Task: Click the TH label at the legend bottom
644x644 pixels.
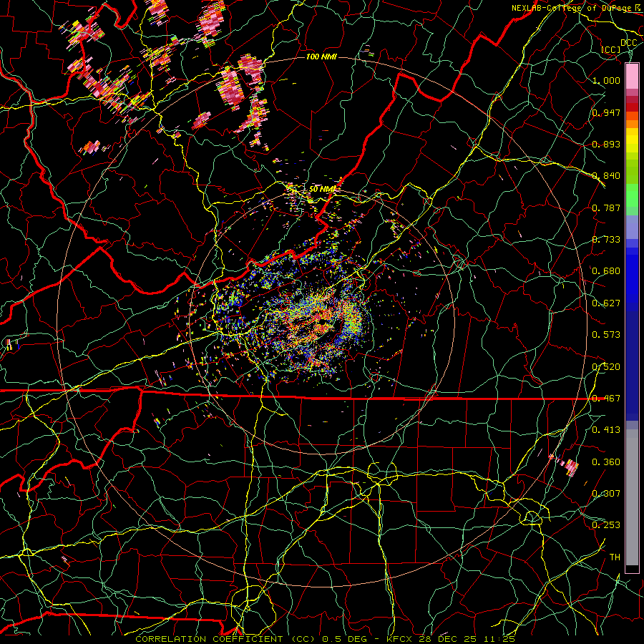Action: pyautogui.click(x=615, y=557)
